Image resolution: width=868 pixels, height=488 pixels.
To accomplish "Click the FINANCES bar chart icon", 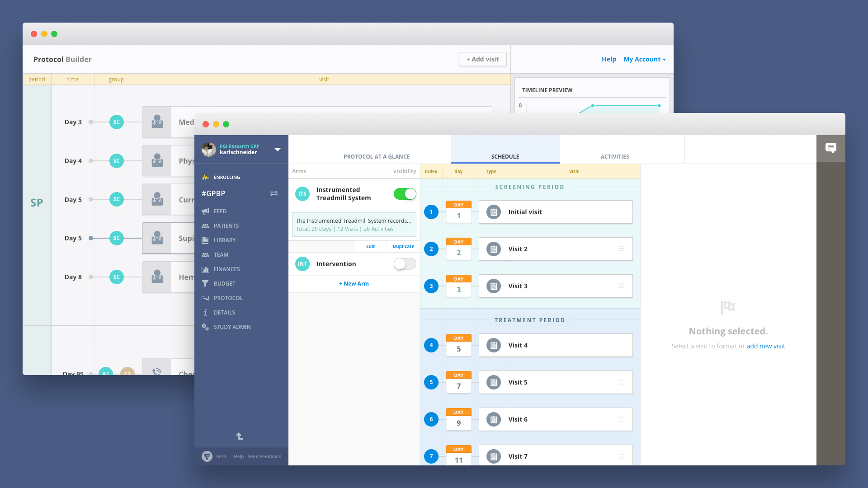I will [x=205, y=269].
